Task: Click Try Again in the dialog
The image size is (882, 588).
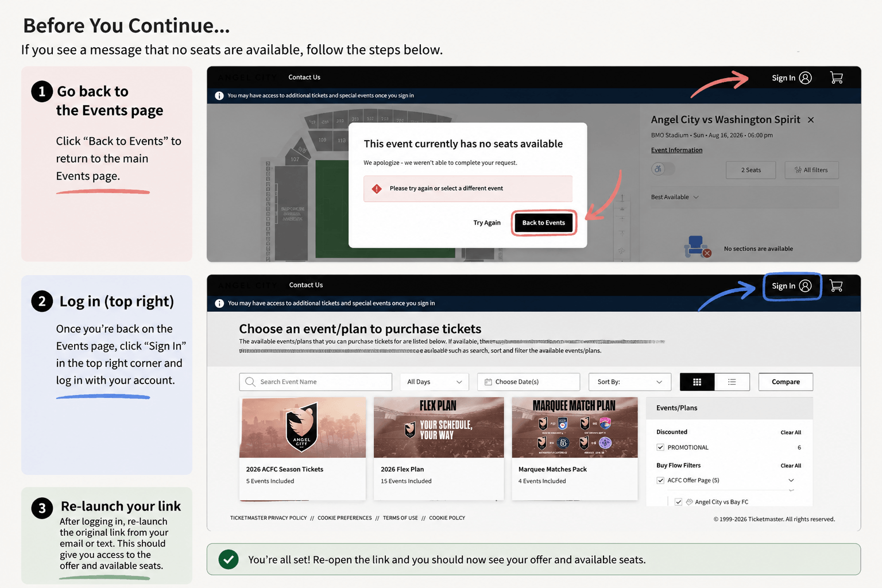Action: point(487,223)
